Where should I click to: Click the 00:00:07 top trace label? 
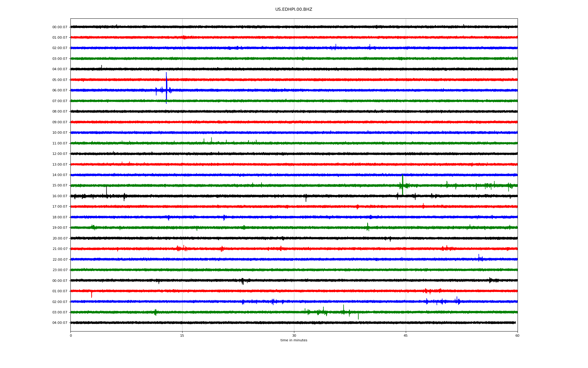60,27
